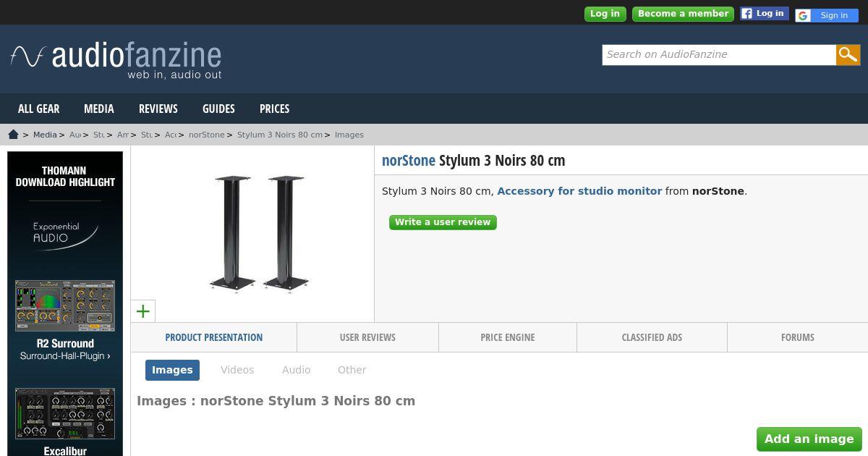This screenshot has width=868, height=456.
Task: Click the green plus icon under product image
Action: (x=143, y=311)
